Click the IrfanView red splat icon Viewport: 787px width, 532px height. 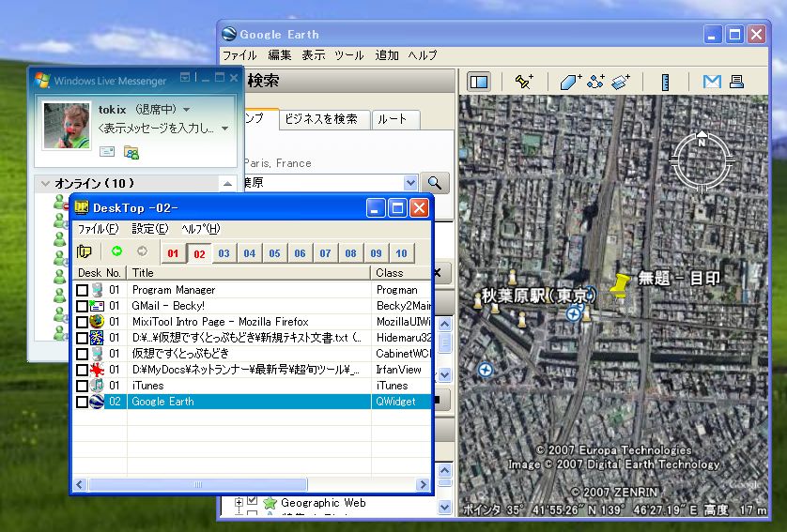[x=97, y=370]
